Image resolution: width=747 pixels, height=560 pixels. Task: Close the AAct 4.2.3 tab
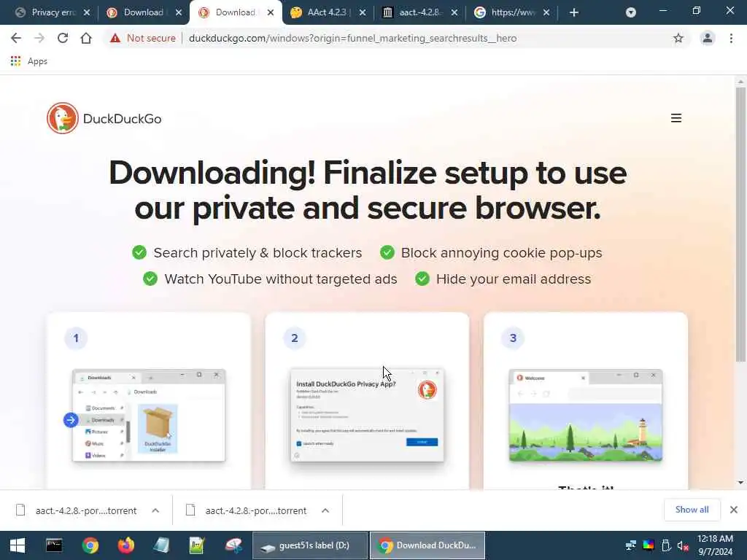[x=363, y=12]
